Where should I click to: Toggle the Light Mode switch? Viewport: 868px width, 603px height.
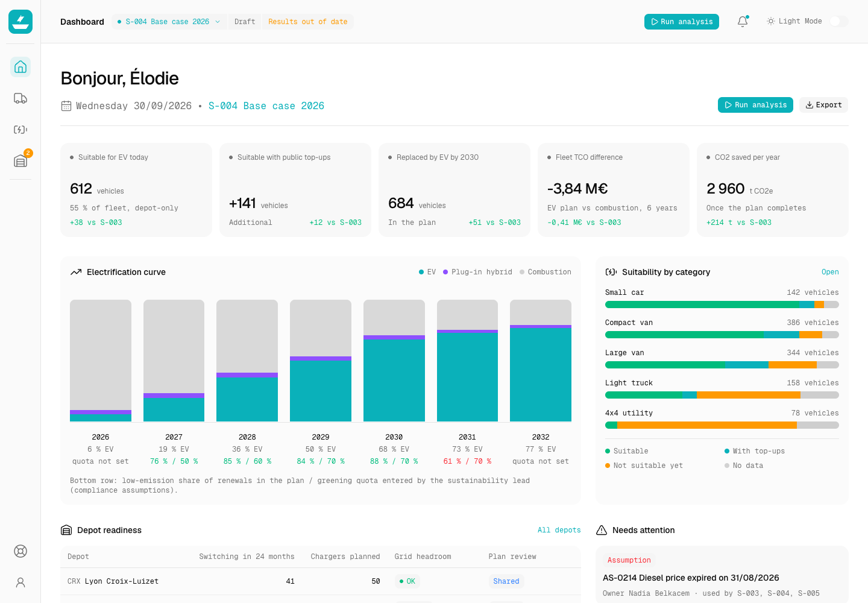839,21
